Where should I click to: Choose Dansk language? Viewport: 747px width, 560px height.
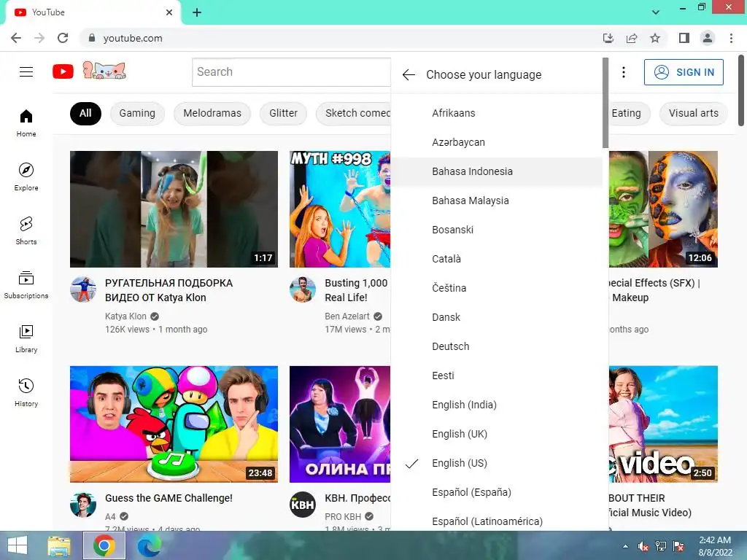[x=497, y=317]
